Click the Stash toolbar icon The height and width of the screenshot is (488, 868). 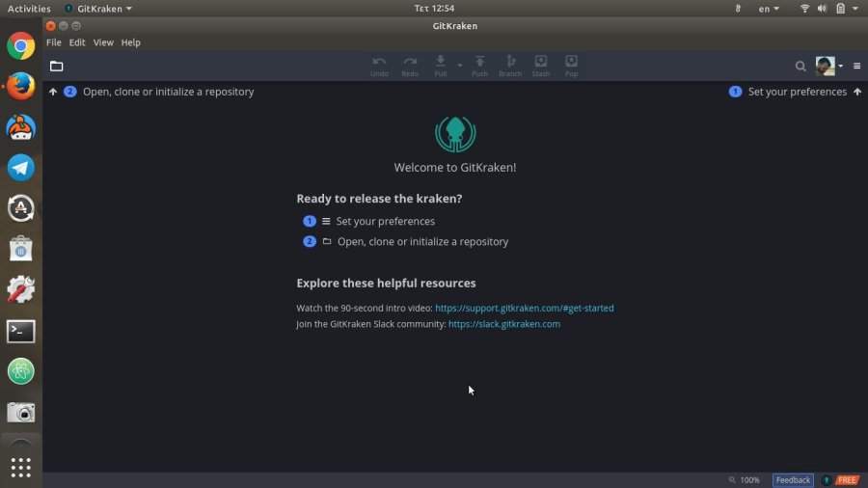(541, 66)
